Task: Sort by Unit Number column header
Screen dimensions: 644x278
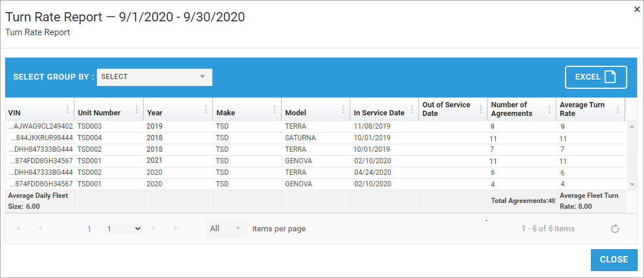Action: coord(99,113)
